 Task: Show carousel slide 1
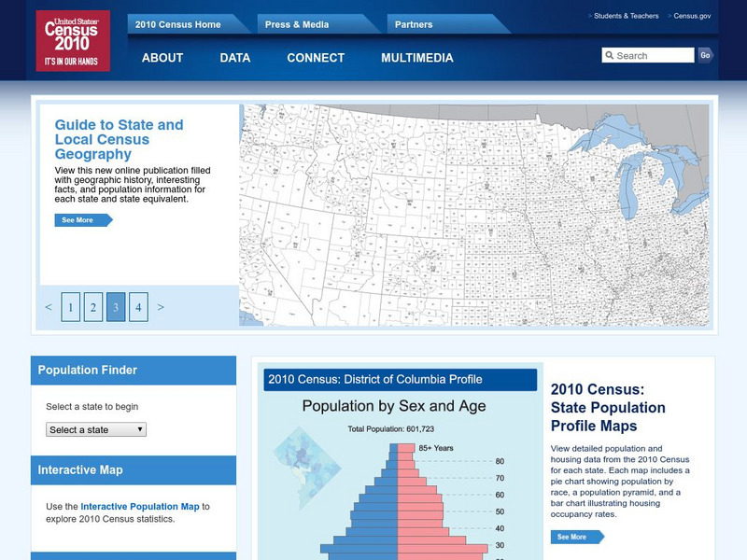71,307
